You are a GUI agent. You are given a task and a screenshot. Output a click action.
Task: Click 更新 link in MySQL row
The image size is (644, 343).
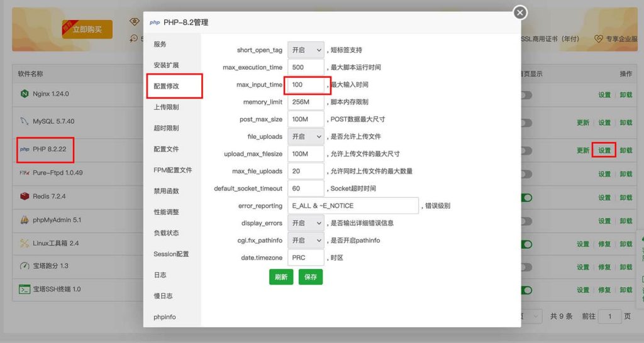tap(583, 122)
